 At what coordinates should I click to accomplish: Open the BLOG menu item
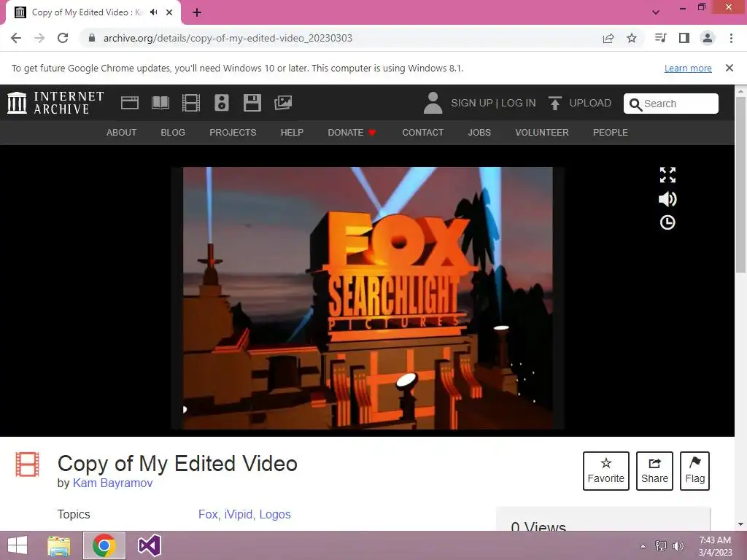(173, 133)
